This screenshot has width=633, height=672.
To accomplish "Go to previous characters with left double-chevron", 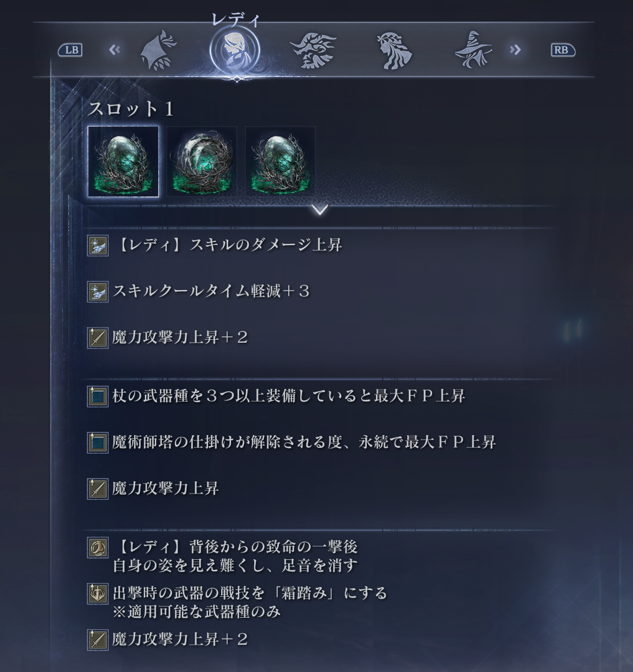I will click(114, 50).
